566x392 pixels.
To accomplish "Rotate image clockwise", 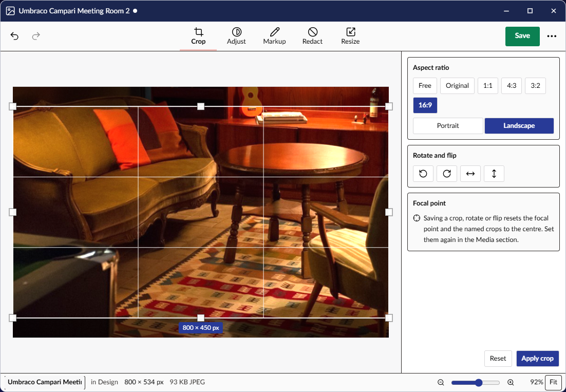I will (x=447, y=174).
